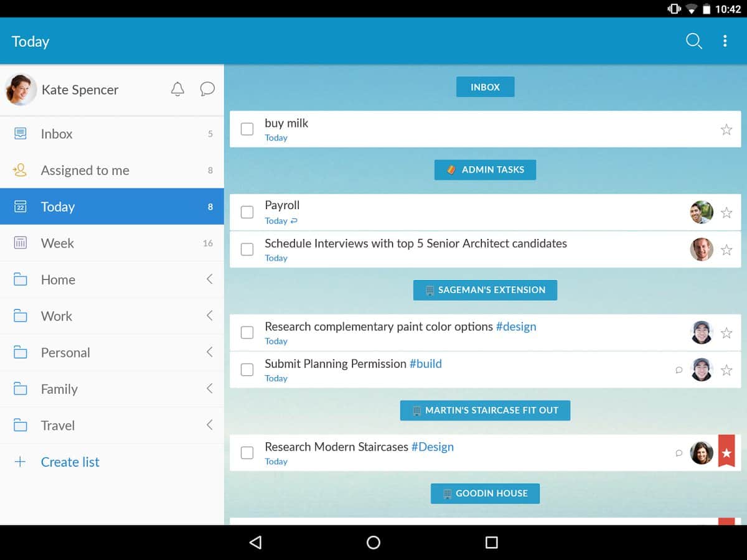747x560 pixels.
Task: Open the three-dot overflow menu
Action: (725, 41)
